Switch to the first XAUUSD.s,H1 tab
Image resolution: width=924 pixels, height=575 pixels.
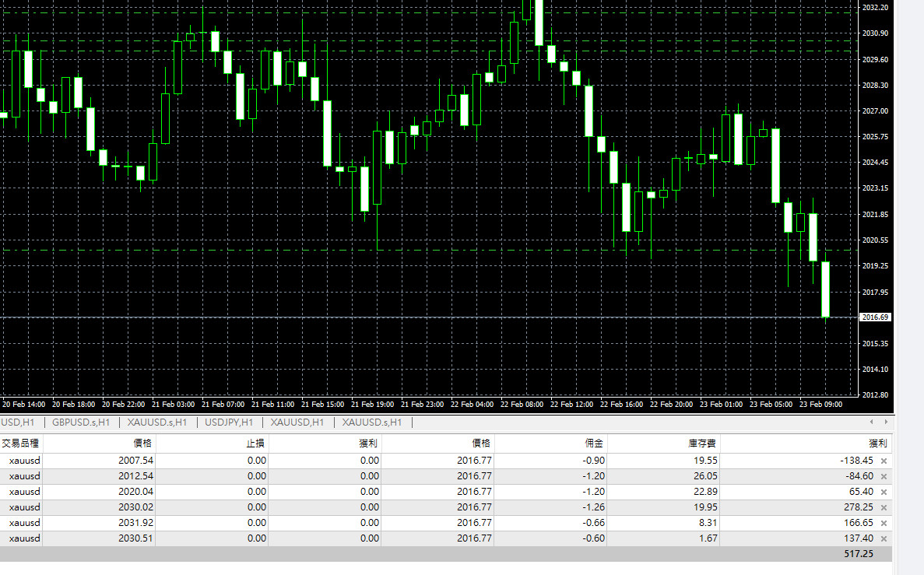[x=157, y=422]
